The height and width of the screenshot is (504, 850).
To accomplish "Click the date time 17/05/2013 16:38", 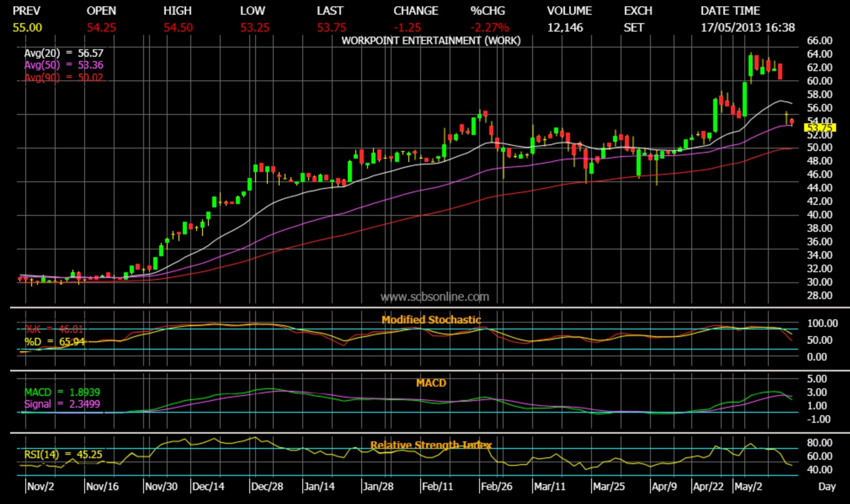I will click(748, 28).
